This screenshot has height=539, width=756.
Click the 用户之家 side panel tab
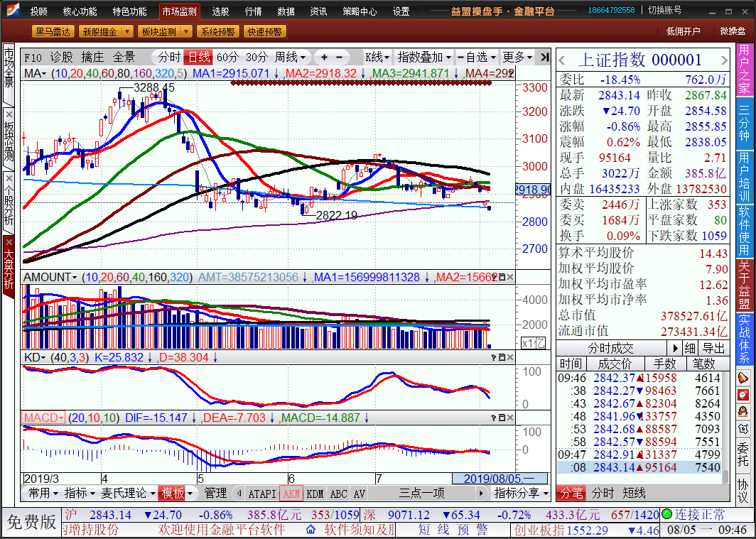[745, 69]
